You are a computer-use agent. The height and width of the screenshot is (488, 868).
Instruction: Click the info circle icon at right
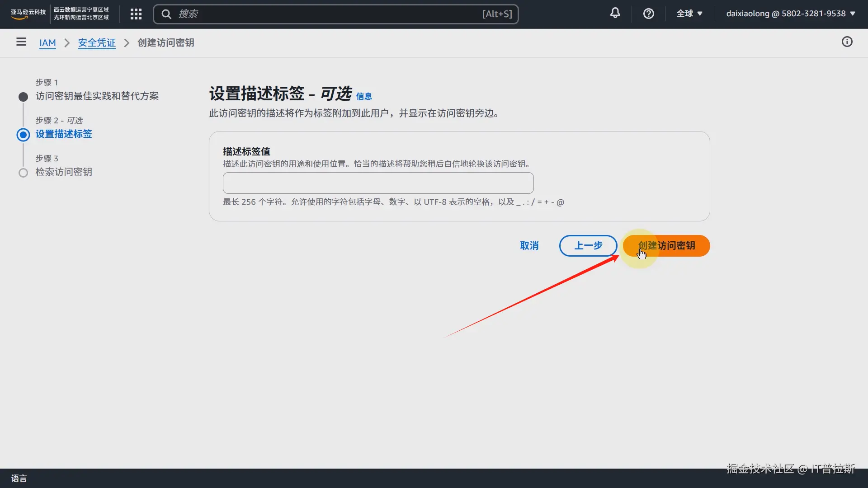(847, 42)
